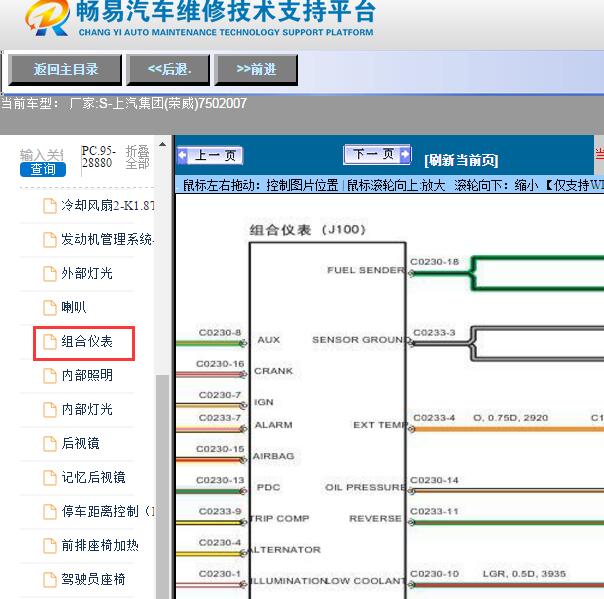
Task: Click the document icon beside 停车距离控制
Action: click(x=50, y=512)
